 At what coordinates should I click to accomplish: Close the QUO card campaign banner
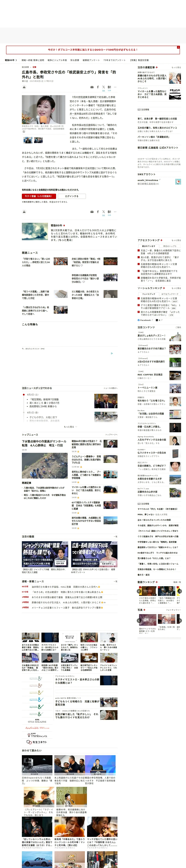178,47
